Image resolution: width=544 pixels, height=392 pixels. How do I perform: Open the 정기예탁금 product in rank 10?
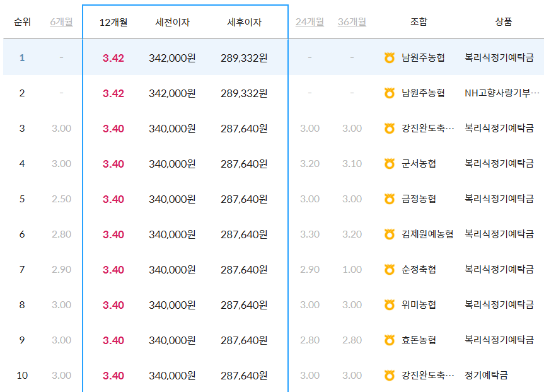coord(486,376)
